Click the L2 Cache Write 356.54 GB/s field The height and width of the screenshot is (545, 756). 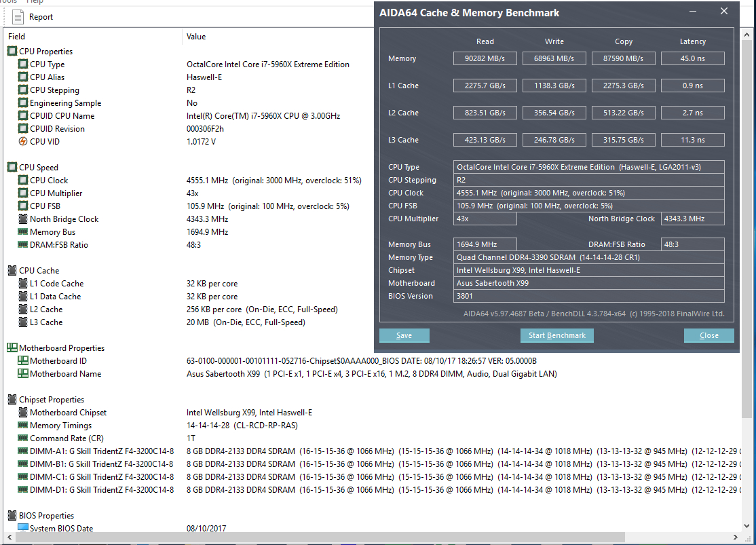(x=554, y=113)
